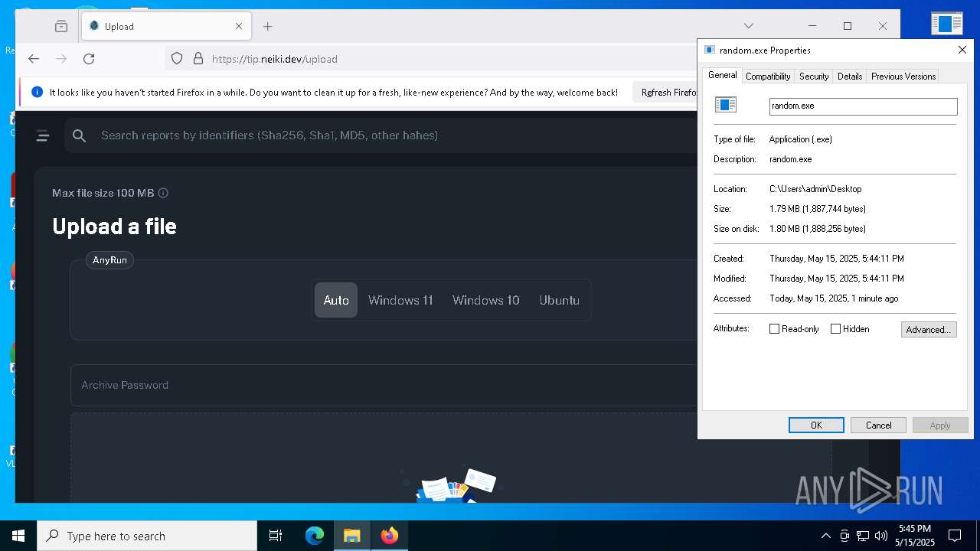This screenshot has height=551, width=980.
Task: Click the notification bar info icon
Action: [37, 92]
